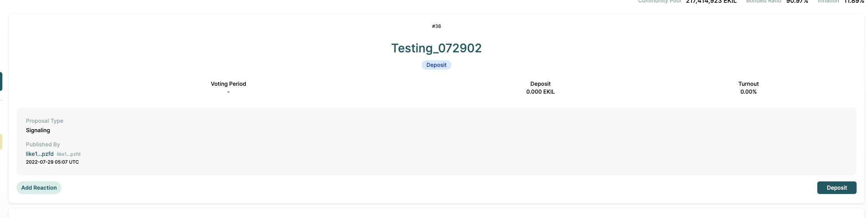This screenshot has height=218, width=868.
Task: Click the Add Reaction button
Action: click(39, 188)
